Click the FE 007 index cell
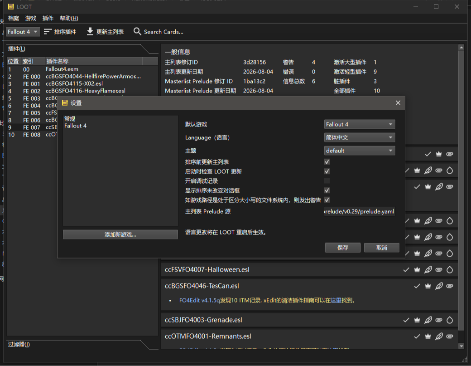Image resolution: width=471 pixels, height=366 pixels. point(31,127)
